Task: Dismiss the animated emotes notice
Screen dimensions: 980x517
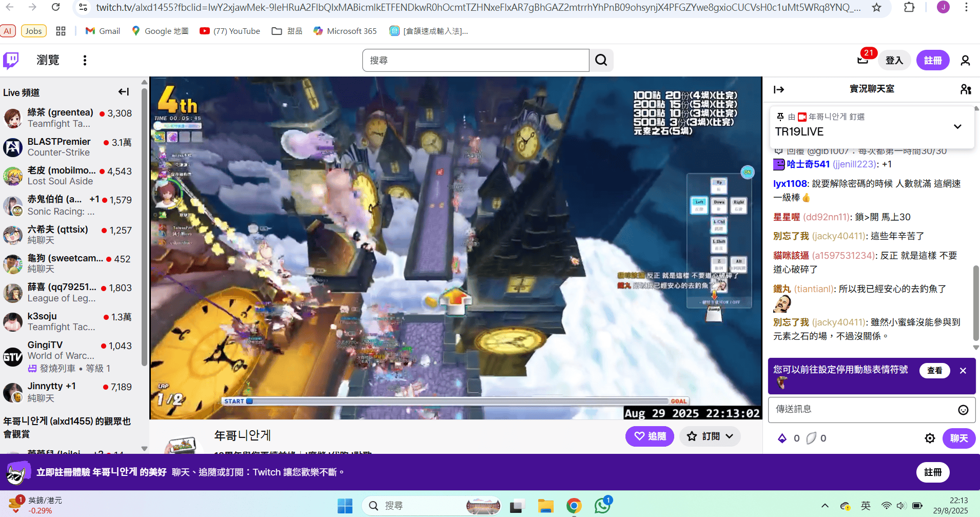Action: click(x=963, y=371)
